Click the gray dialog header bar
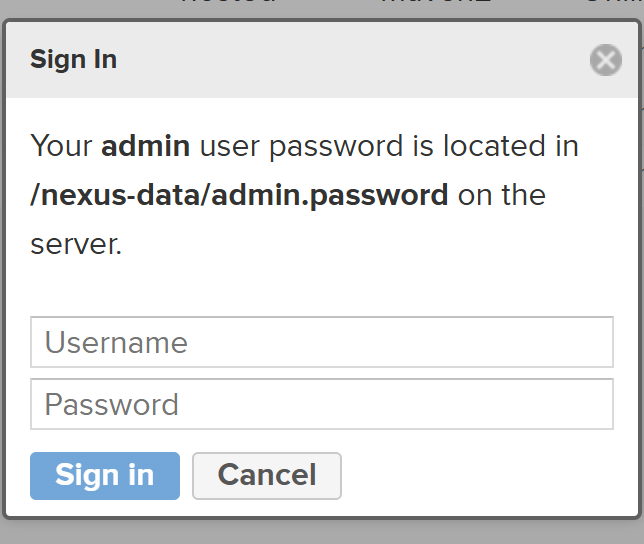Viewport: 644px width, 544px height. (322, 60)
